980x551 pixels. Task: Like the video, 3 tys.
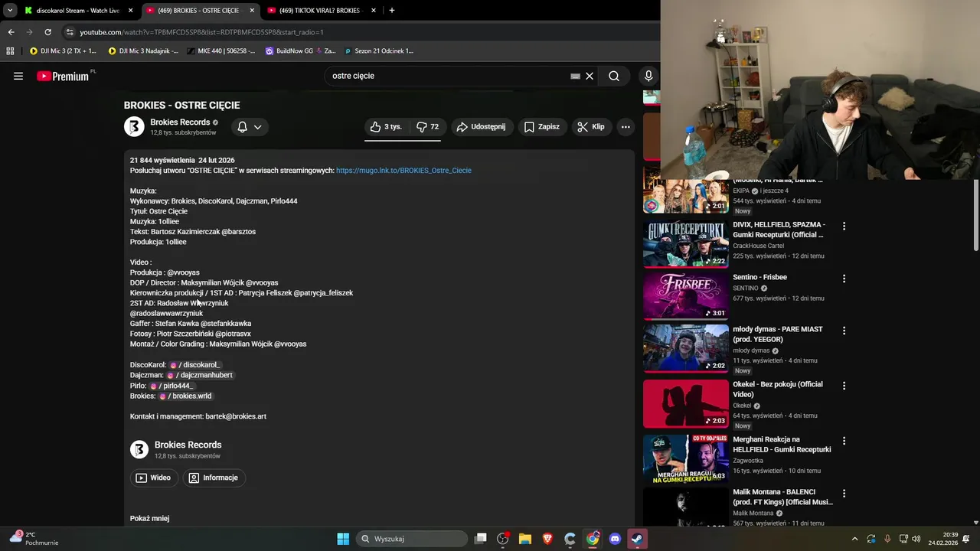[387, 127]
